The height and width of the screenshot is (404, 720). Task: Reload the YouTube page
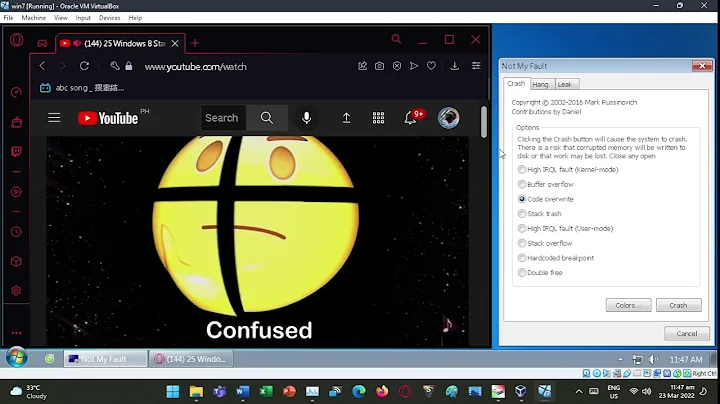click(84, 66)
